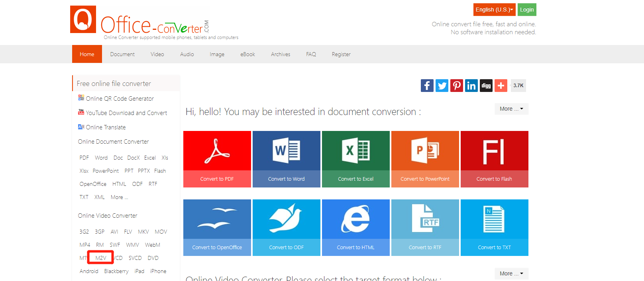This screenshot has height=281, width=644.
Task: Click the OpenOffice seagulls tile icon
Action: tap(217, 219)
